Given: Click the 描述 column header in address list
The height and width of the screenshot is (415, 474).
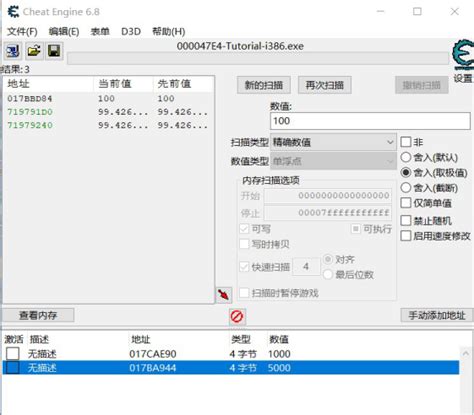Looking at the screenshot, I should pos(39,339).
